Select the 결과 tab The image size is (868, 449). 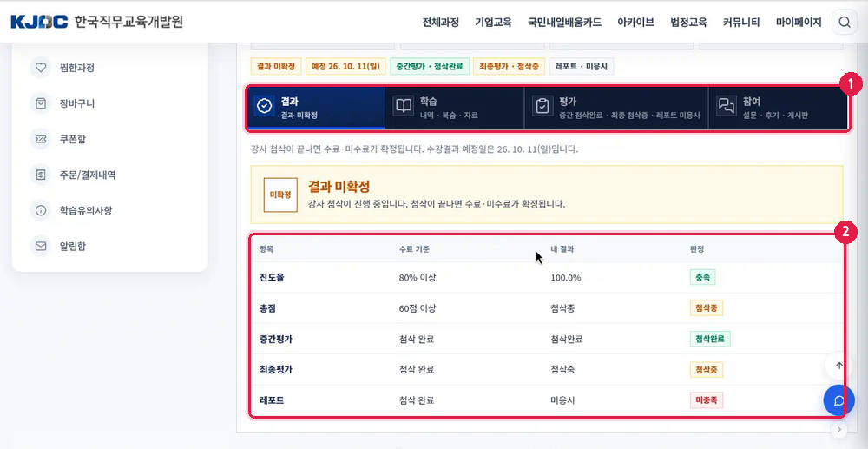click(x=316, y=108)
